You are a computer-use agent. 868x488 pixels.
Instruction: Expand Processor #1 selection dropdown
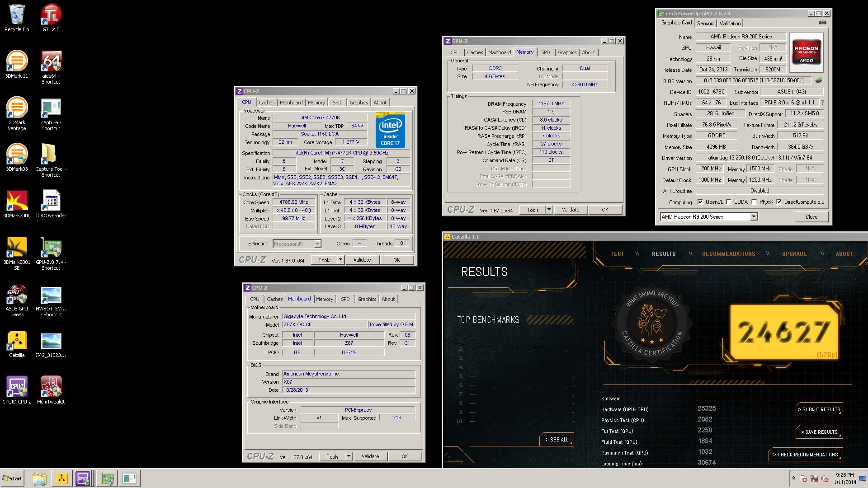pyautogui.click(x=317, y=244)
